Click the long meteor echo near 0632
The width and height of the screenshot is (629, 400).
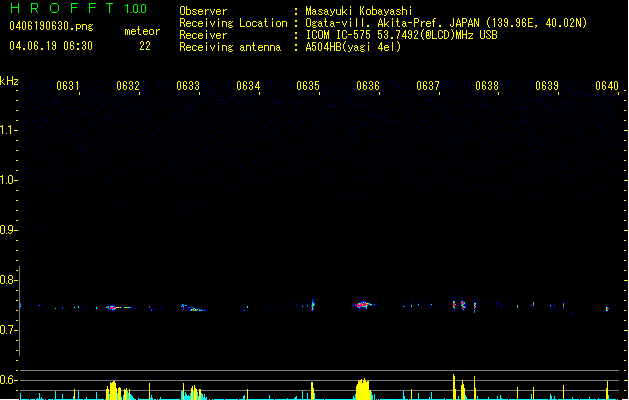pos(120,308)
